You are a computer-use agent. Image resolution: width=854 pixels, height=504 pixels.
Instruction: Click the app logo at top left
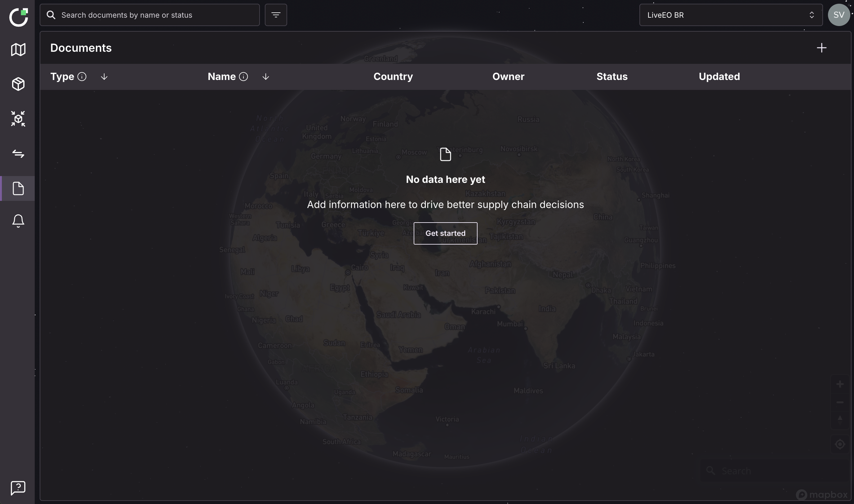point(19,17)
